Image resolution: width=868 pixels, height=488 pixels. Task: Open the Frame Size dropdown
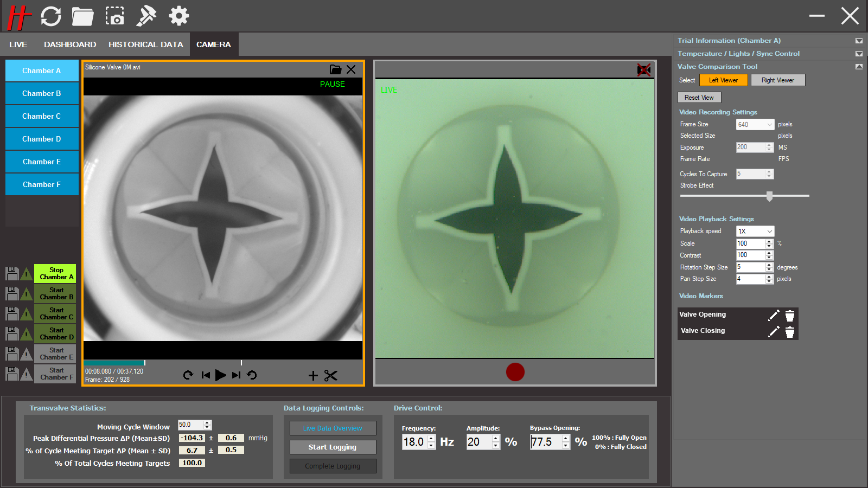[x=755, y=125]
